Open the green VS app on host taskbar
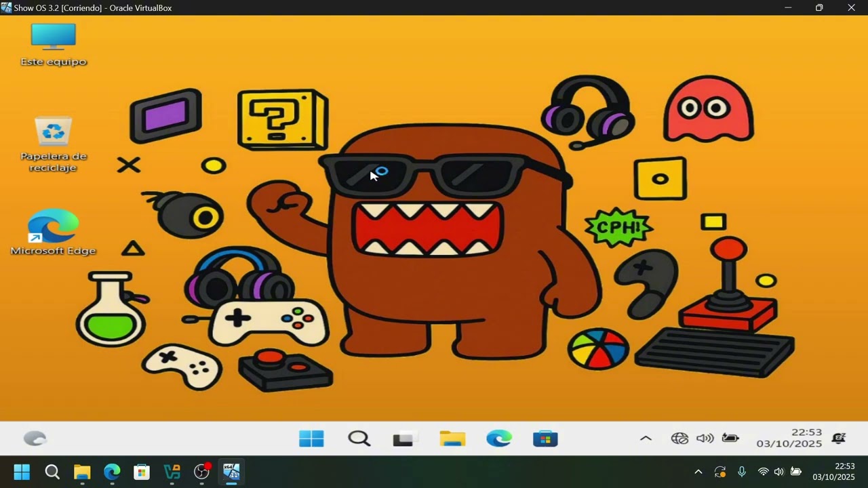This screenshot has width=868, height=488. (172, 472)
